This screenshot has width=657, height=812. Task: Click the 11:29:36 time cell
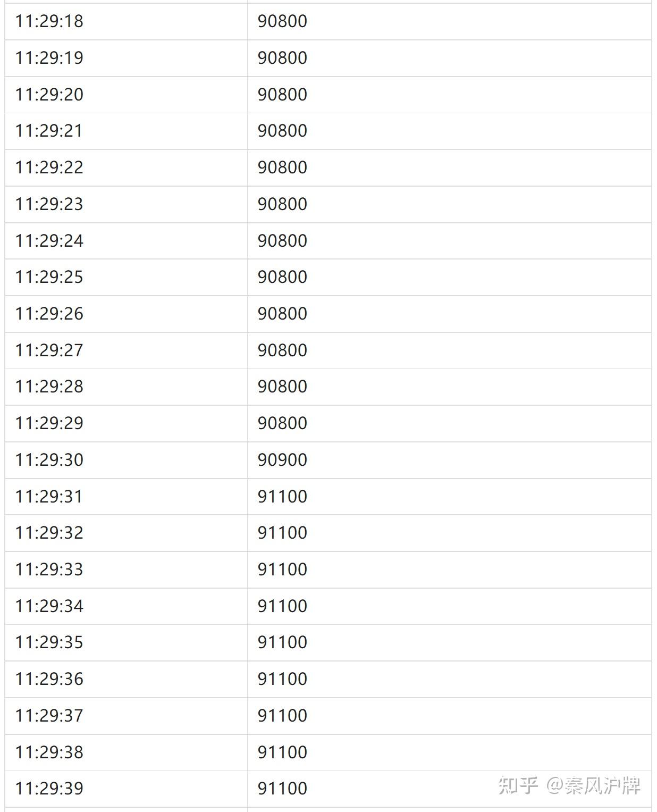point(126,680)
